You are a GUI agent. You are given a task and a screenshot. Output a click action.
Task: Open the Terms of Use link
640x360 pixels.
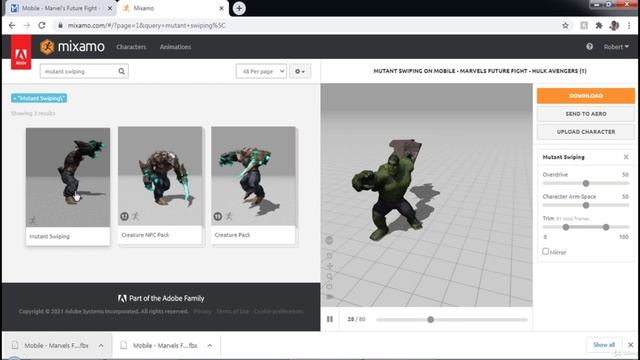click(233, 311)
